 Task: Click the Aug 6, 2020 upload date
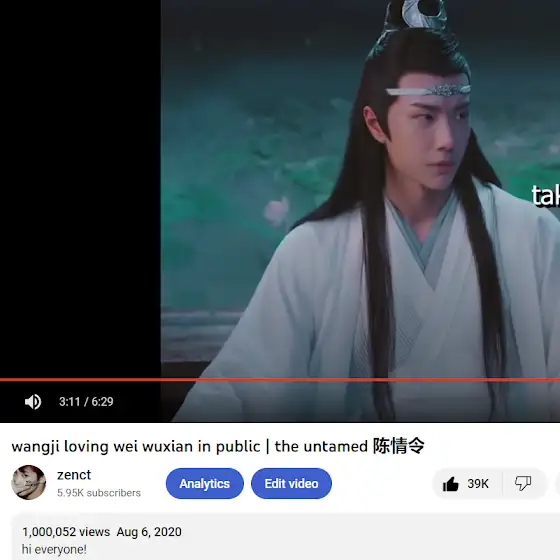point(149,532)
